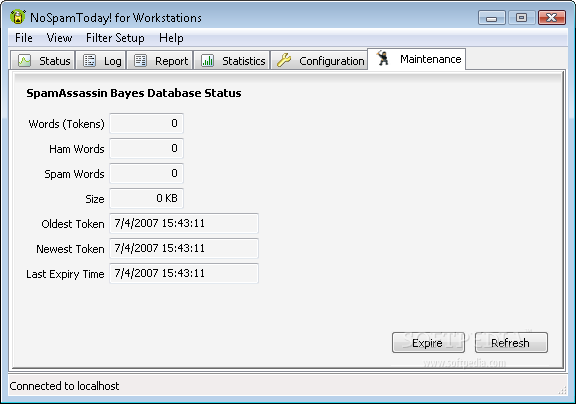Switch to the Status tab
The width and height of the screenshot is (576, 404).
[x=43, y=61]
